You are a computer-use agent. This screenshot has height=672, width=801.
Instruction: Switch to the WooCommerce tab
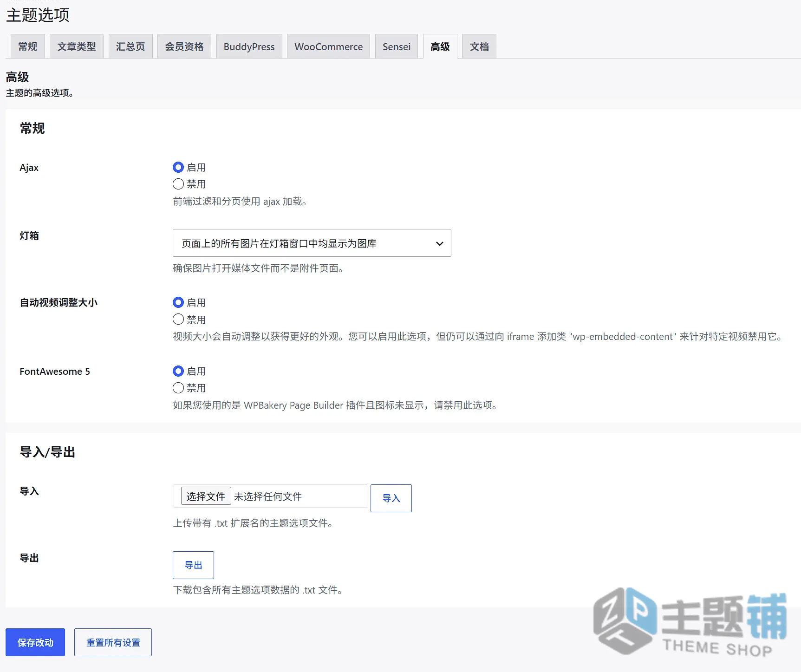pos(329,46)
